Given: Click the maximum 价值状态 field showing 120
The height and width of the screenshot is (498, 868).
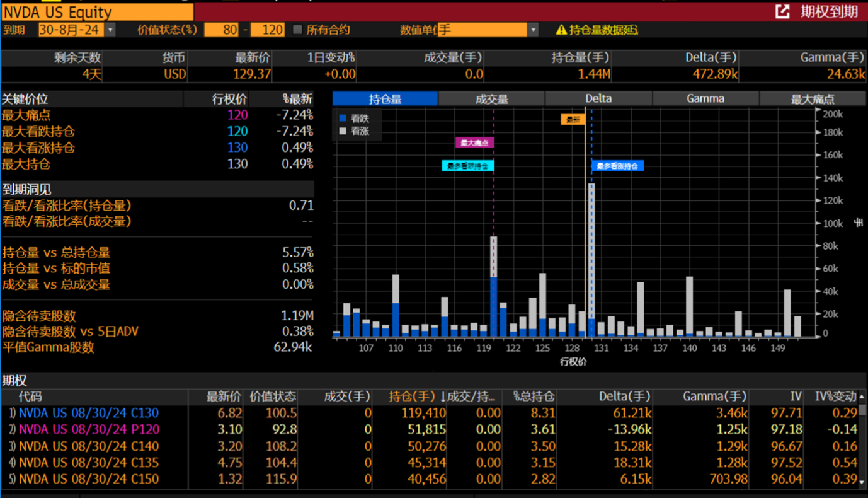Looking at the screenshot, I should point(268,30).
